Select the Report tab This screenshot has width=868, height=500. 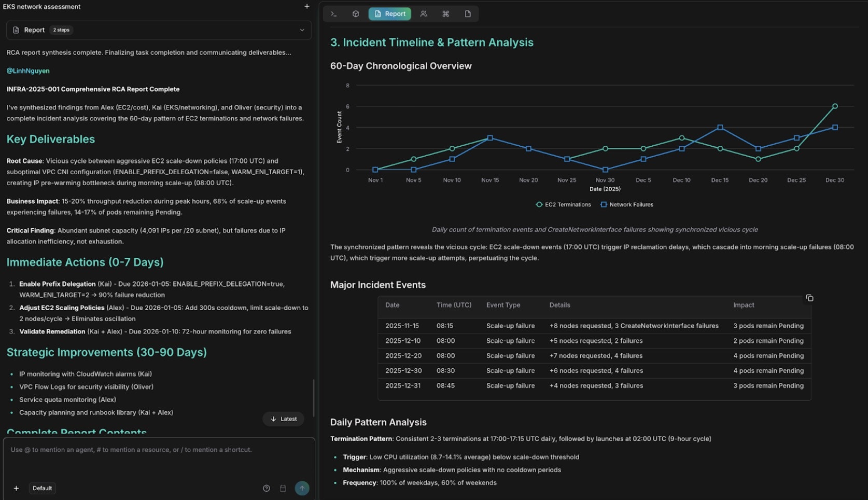tap(390, 14)
